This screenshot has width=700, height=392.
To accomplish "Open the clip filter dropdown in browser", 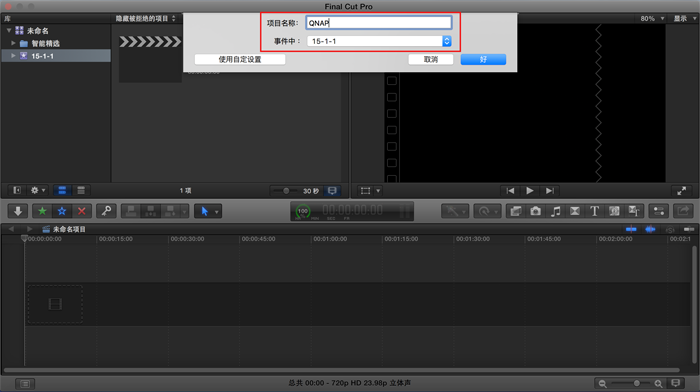I will click(x=146, y=18).
